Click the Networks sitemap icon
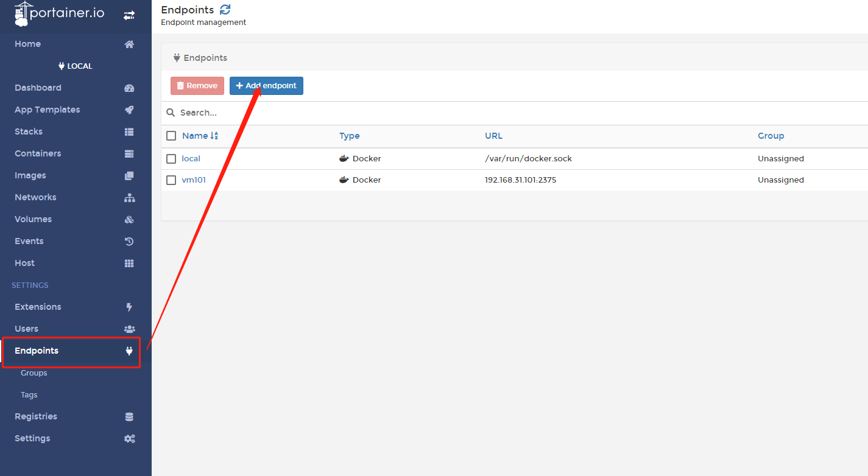The width and height of the screenshot is (868, 476). click(x=129, y=198)
